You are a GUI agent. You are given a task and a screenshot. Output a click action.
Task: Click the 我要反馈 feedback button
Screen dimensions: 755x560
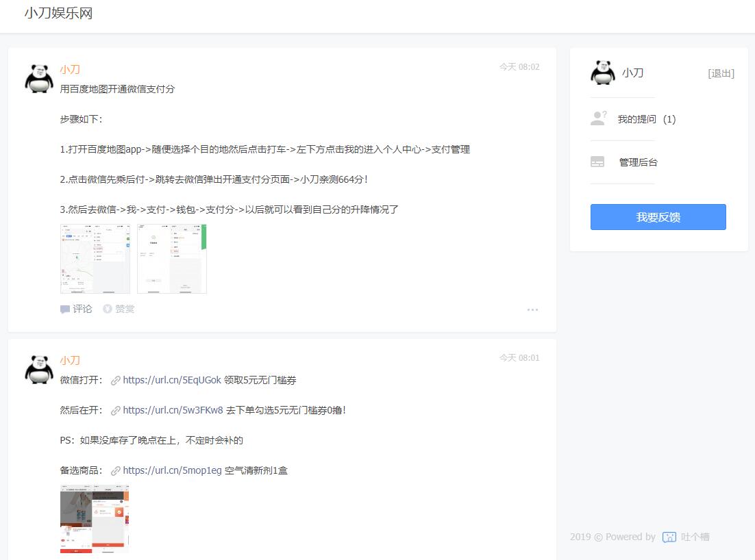(x=658, y=217)
